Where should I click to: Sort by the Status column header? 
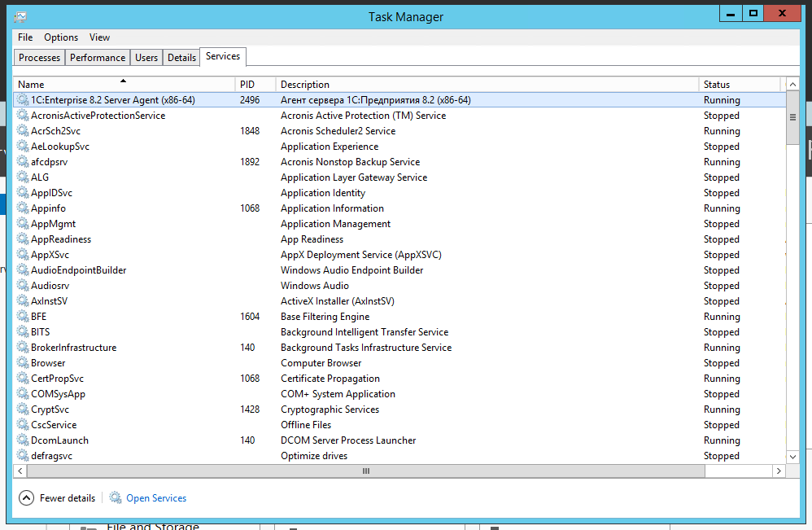(740, 84)
